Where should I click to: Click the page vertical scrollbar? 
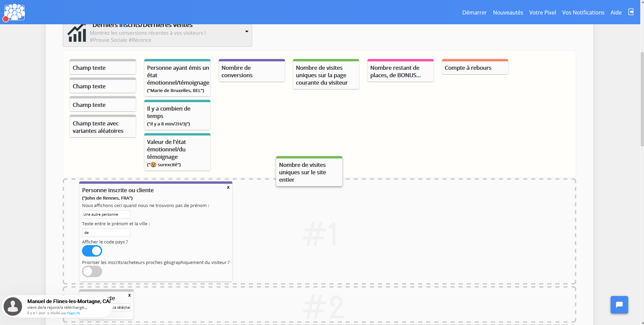pyautogui.click(x=642, y=99)
